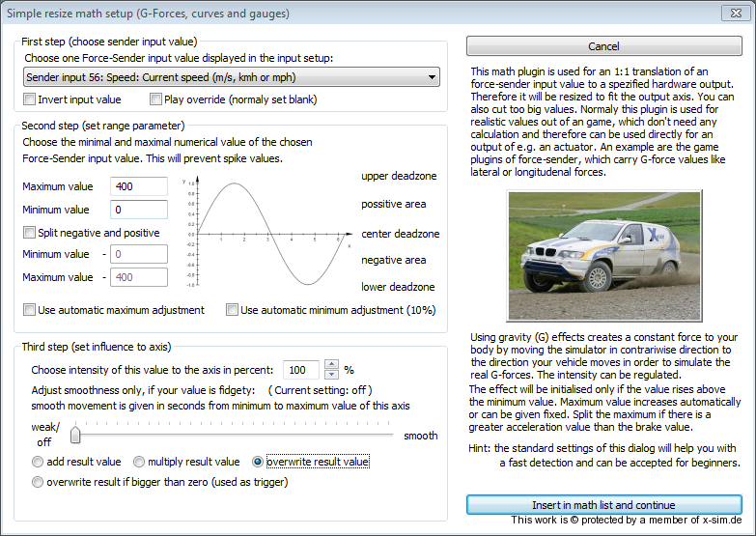The height and width of the screenshot is (536, 756).
Task: Click Insert in math list and continue
Action: point(603,505)
